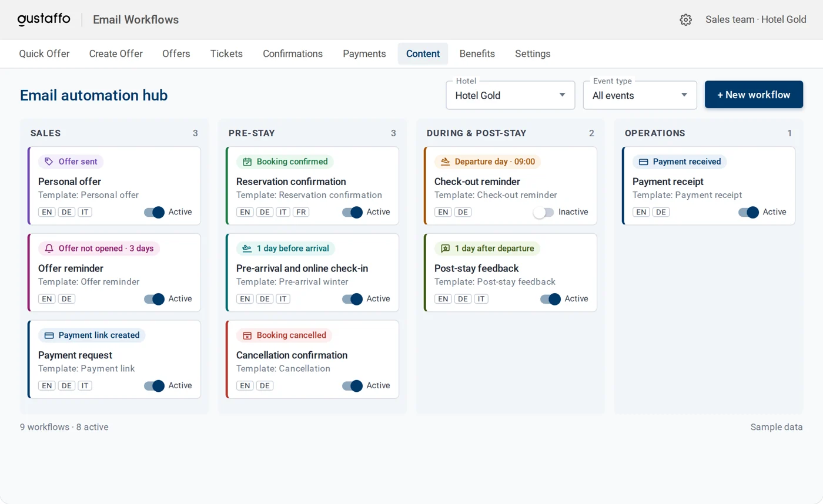Click feedback icon in 1 day after departure badge
This screenshot has height=504, width=823.
click(x=445, y=248)
